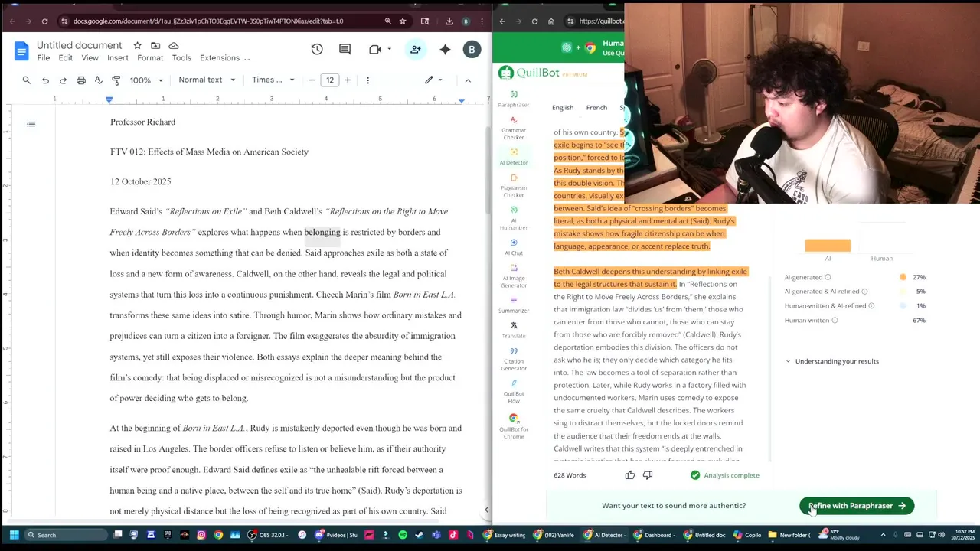Open the Summarizer tool
The height and width of the screenshot is (551, 980).
514,305
